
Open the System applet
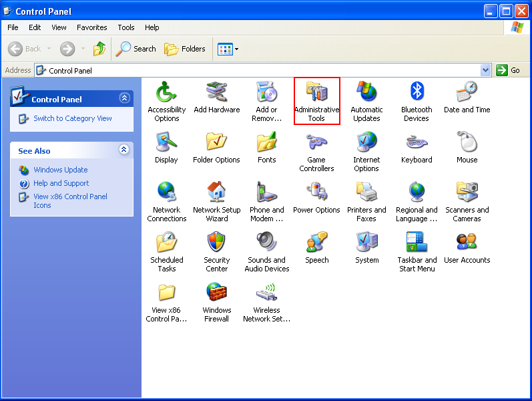pos(366,248)
